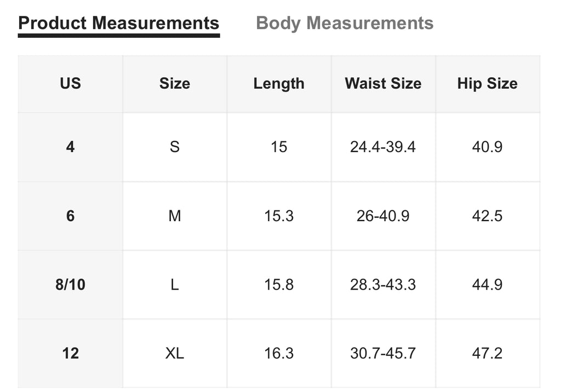Click the Hip Size column header

pyautogui.click(x=487, y=84)
